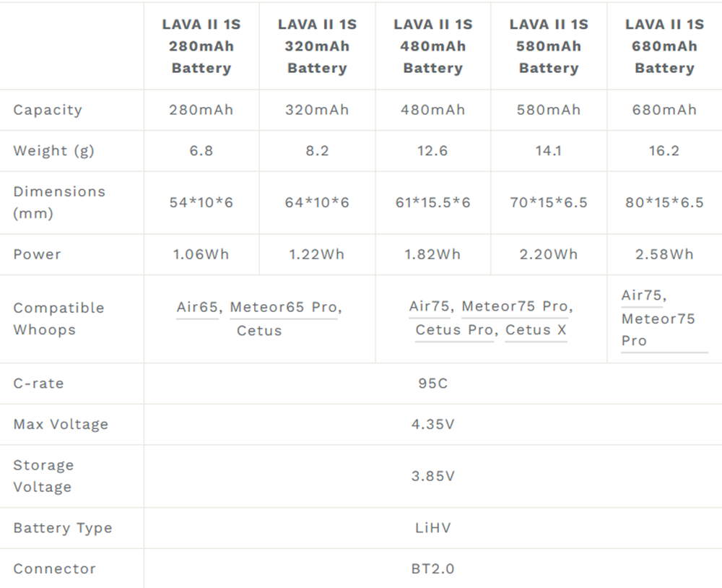Select the LAVA II 1S 680mAh Battery header
Screen dimensions: 722x588
664,46
